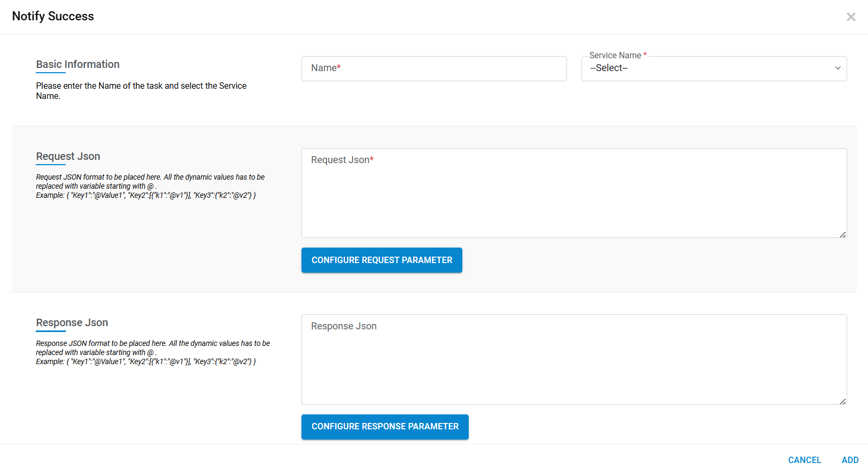This screenshot has height=470, width=868.
Task: Focus the Response Json text area
Action: (573, 359)
